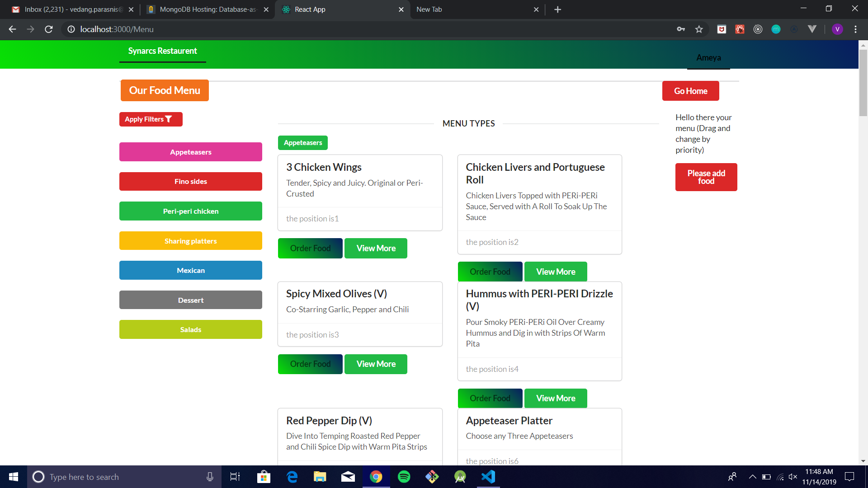Click the View More button for Hummus PERI-PERI Drizzle

click(556, 398)
